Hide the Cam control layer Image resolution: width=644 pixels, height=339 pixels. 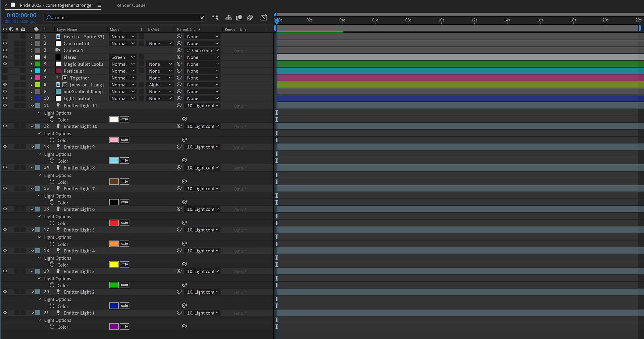click(x=5, y=43)
